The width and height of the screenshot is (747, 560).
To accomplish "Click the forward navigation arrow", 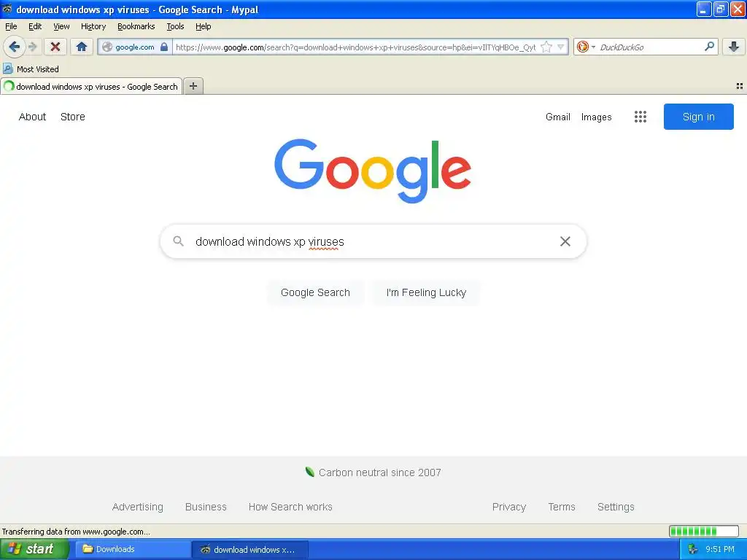I will pos(32,47).
